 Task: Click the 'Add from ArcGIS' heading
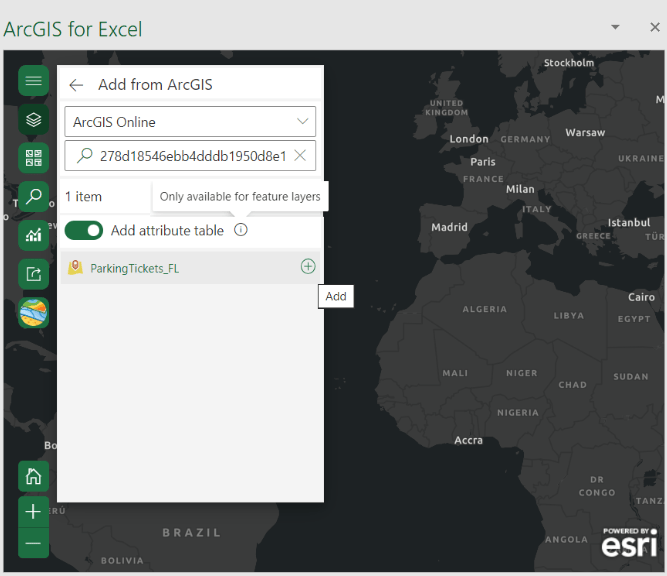click(155, 85)
